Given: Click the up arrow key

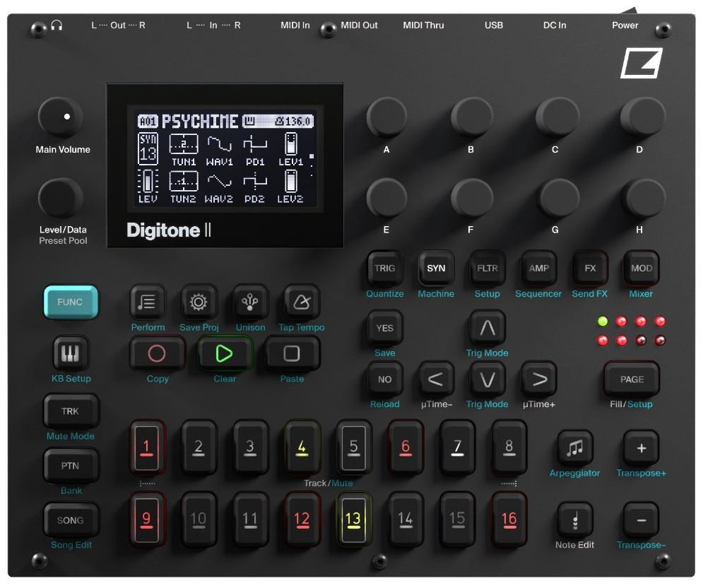Looking at the screenshot, I should [x=488, y=328].
